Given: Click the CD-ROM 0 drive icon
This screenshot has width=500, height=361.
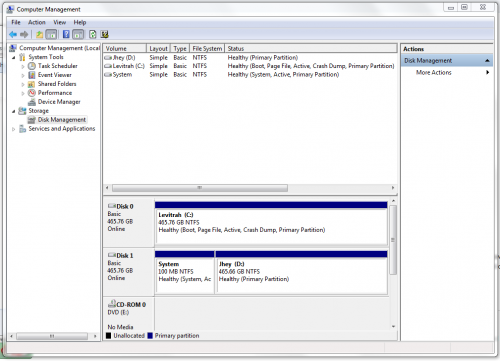Looking at the screenshot, I should (112, 304).
